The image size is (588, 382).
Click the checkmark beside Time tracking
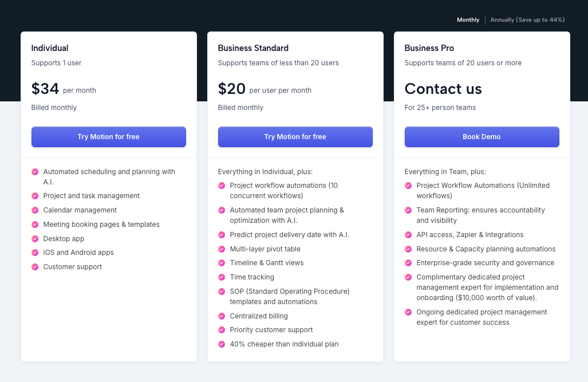point(222,277)
